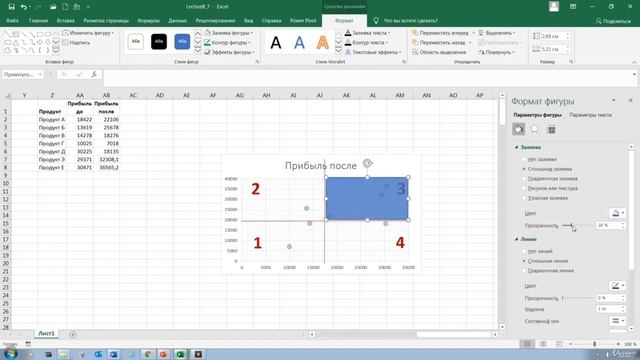Open the line color picker button
Image resolution: width=640 pixels, height=360 pixels.
(617, 286)
